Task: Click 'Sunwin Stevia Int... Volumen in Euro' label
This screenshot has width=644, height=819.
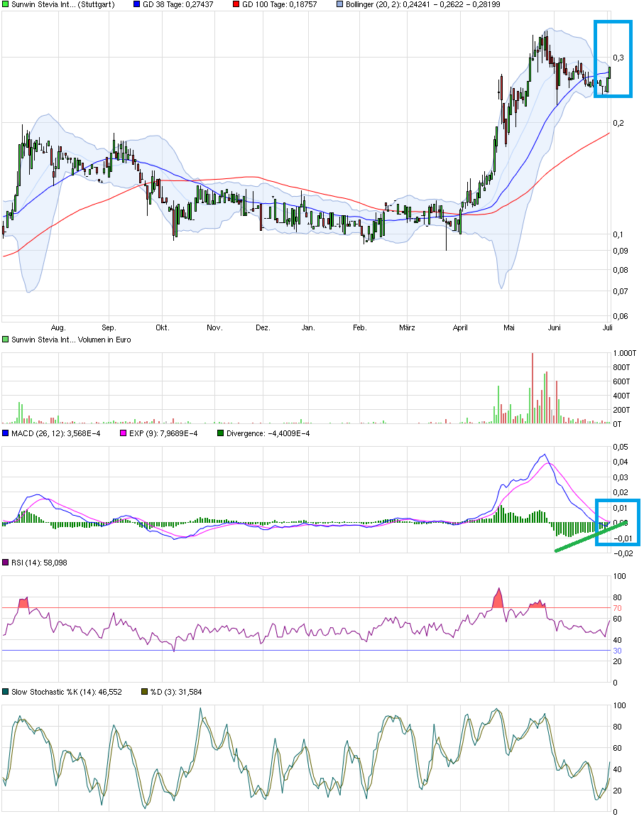Action: coord(71,340)
